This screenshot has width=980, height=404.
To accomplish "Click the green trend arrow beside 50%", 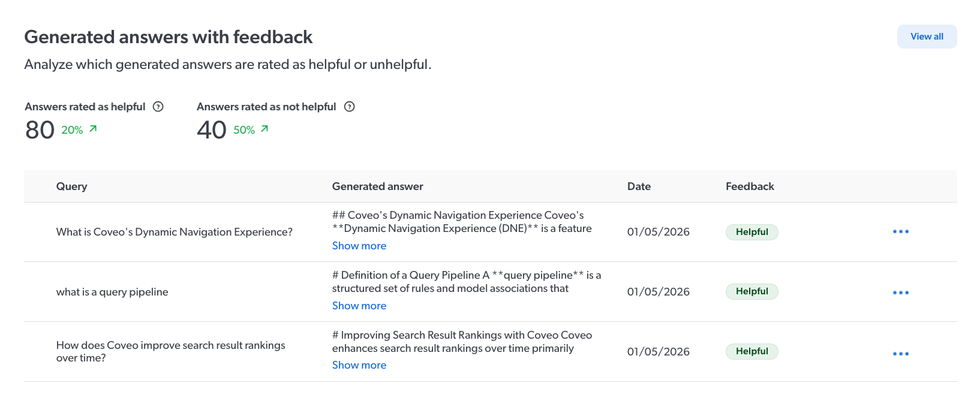I will click(264, 129).
